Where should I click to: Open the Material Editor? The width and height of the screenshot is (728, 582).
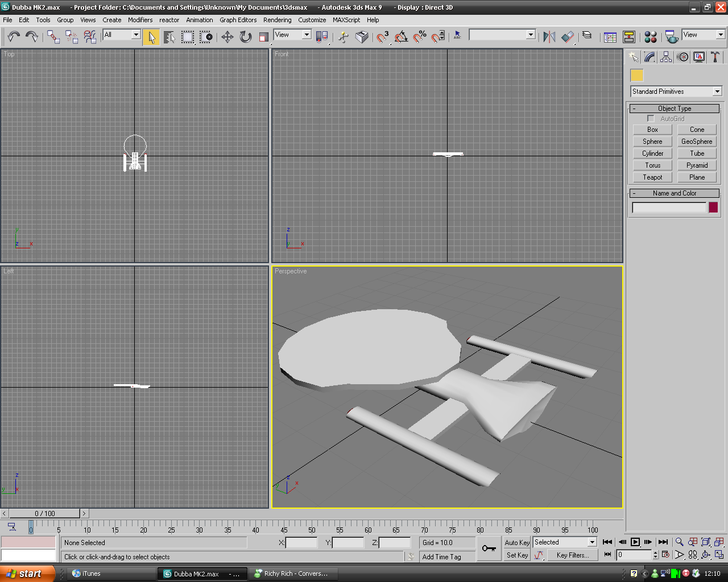pos(651,37)
